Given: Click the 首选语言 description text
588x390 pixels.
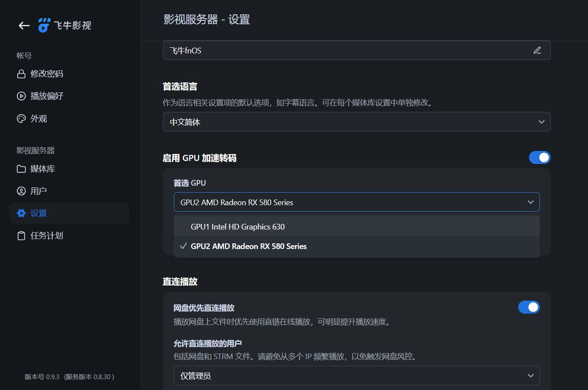Looking at the screenshot, I should pos(299,103).
